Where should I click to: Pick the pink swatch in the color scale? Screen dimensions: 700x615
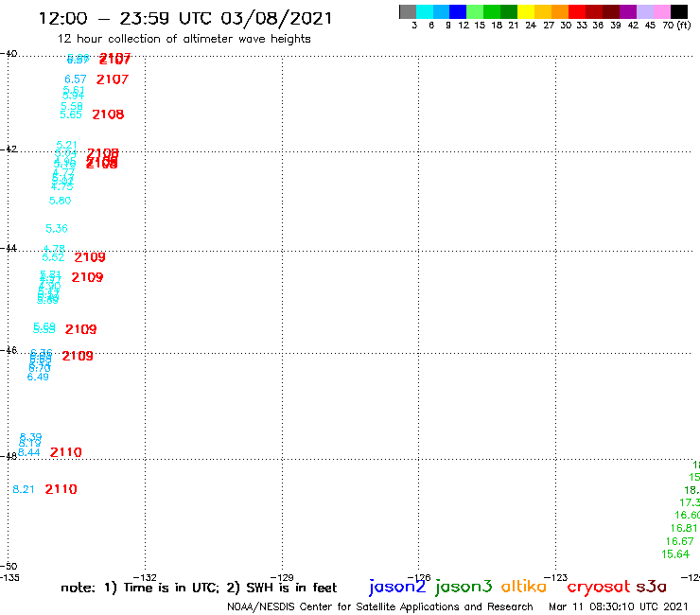pyautogui.click(x=661, y=11)
